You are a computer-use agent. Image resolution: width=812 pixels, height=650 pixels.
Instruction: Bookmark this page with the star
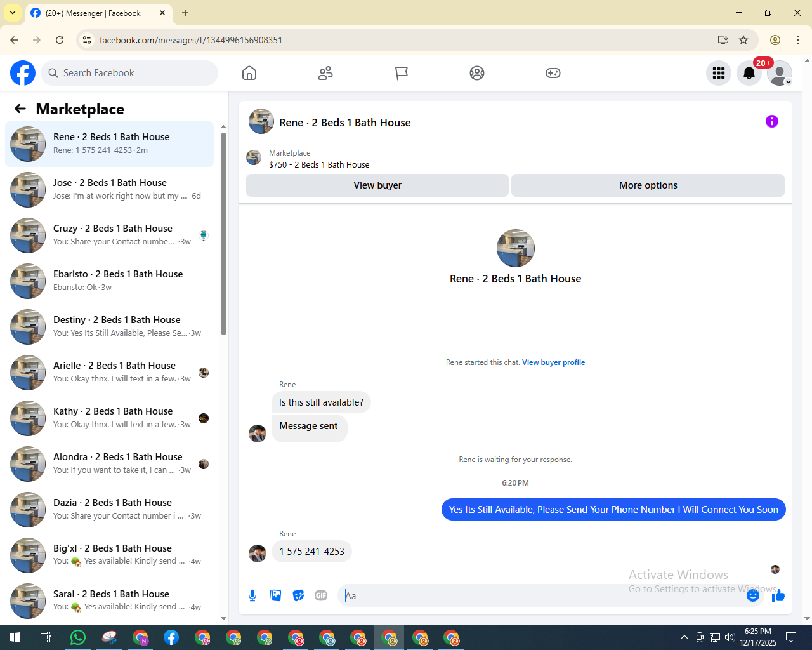743,40
